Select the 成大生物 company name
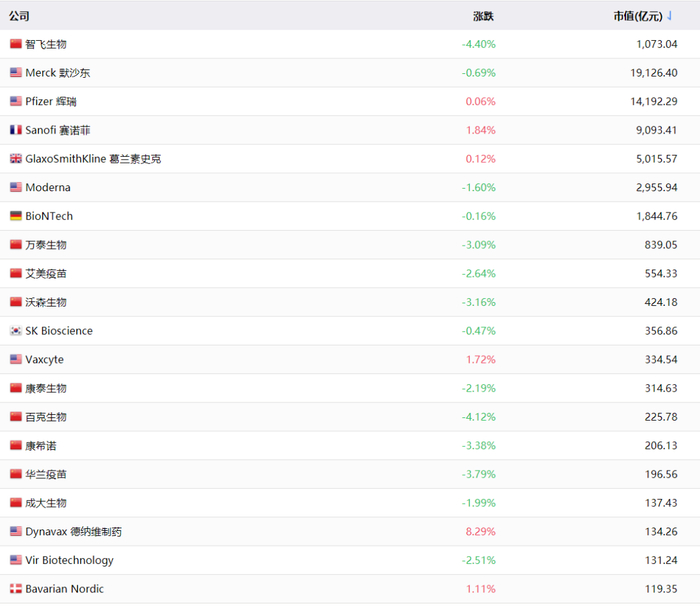 pyautogui.click(x=46, y=503)
